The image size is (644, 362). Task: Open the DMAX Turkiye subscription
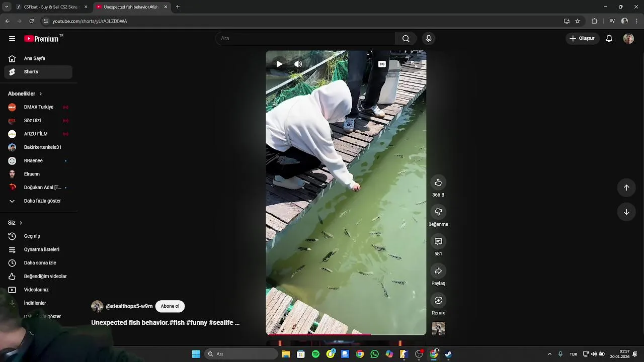[38, 107]
